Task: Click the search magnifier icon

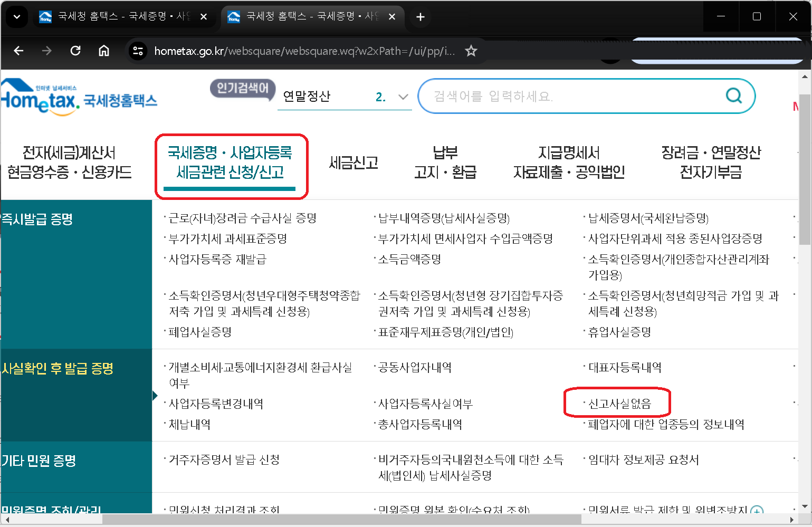Action: click(x=733, y=95)
